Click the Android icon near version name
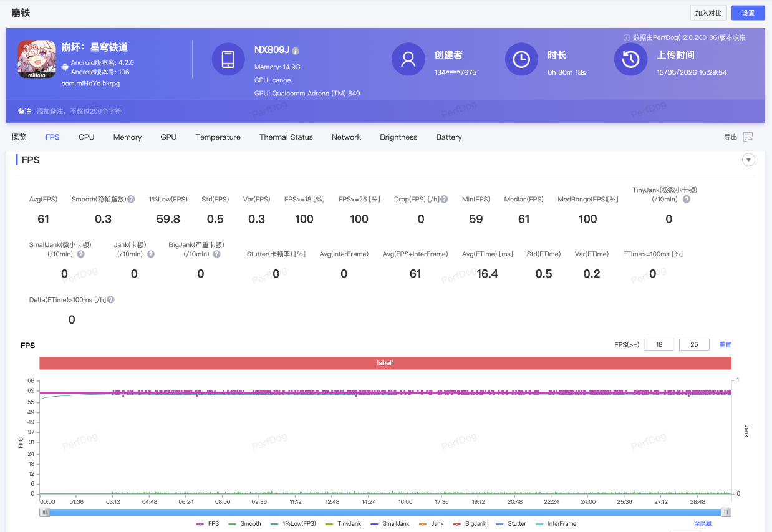Screen dimensions: 772x532 65,67
